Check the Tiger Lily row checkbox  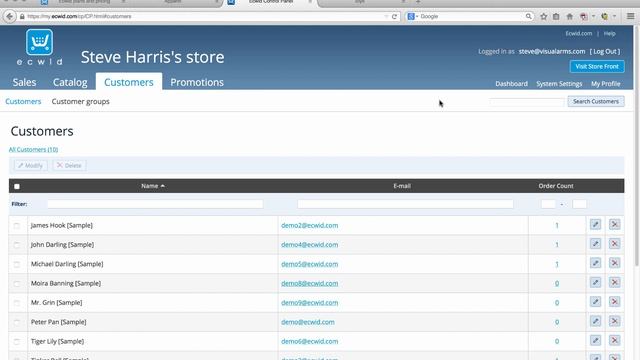pos(17,342)
